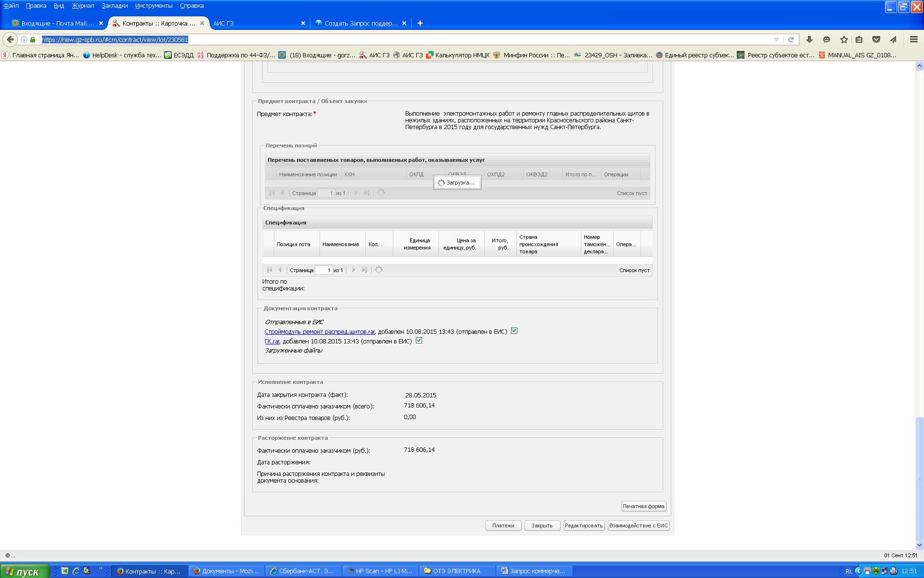Click the browser back arrow button
This screenshot has height=578, width=924.
click(10, 39)
